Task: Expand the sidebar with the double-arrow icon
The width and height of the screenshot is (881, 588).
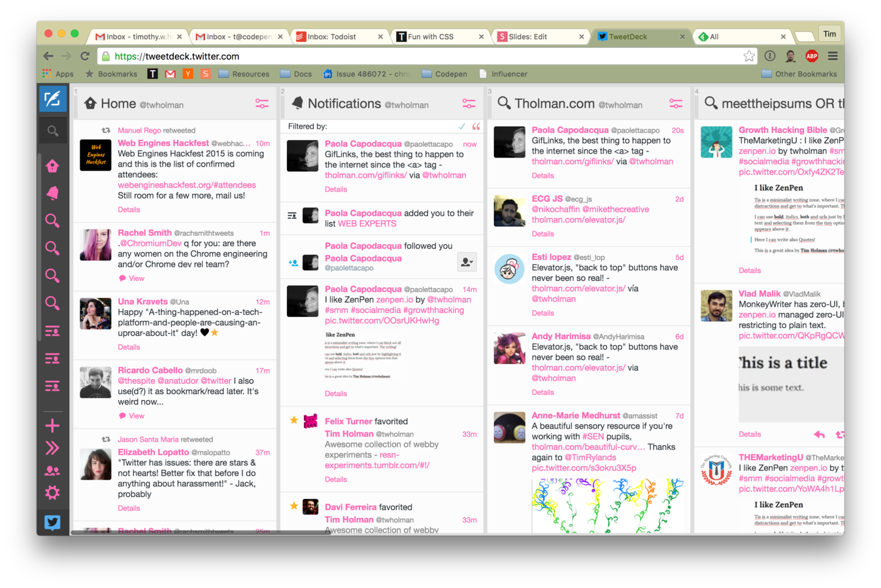Action: [52, 448]
